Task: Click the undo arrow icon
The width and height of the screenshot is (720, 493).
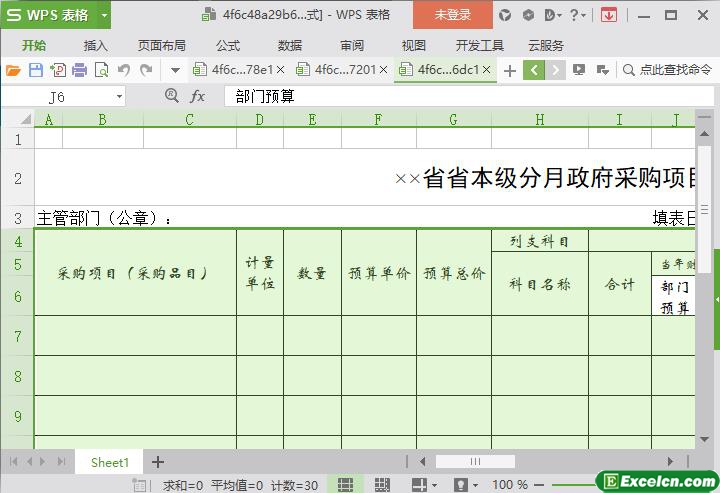Action: coord(124,70)
